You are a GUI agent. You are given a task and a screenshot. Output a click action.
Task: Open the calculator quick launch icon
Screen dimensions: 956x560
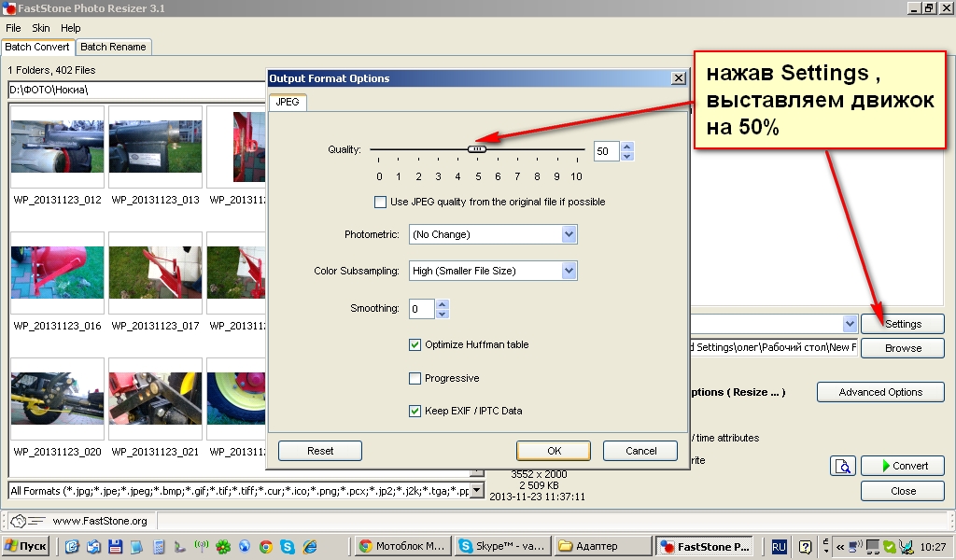click(x=159, y=547)
